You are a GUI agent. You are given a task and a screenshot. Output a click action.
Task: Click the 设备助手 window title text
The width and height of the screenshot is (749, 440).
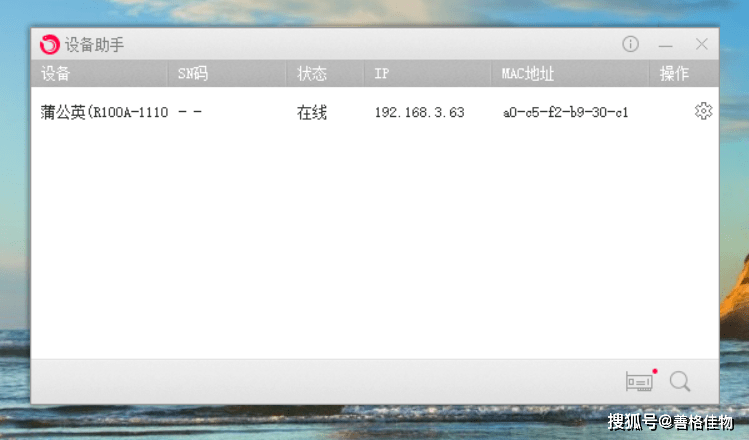[x=95, y=45]
